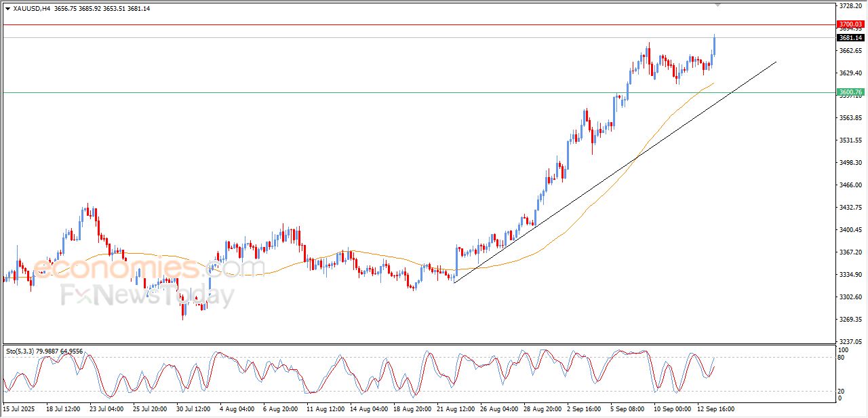Click the stochastic 20 level label
This screenshot has width=868, height=418.
(843, 391)
